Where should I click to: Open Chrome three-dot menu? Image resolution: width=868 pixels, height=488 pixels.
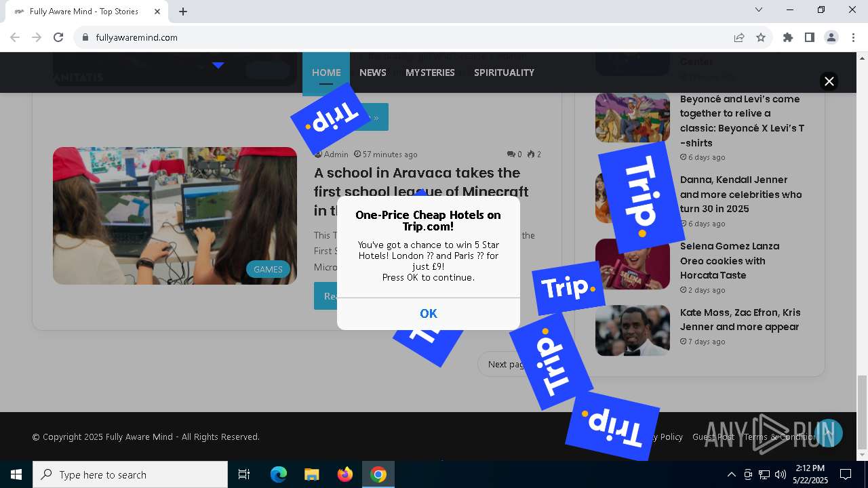853,37
